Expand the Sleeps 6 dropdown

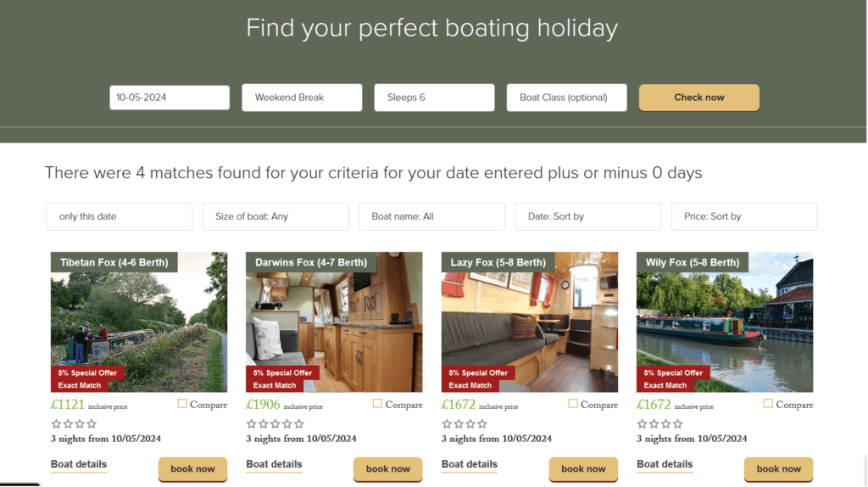(434, 98)
